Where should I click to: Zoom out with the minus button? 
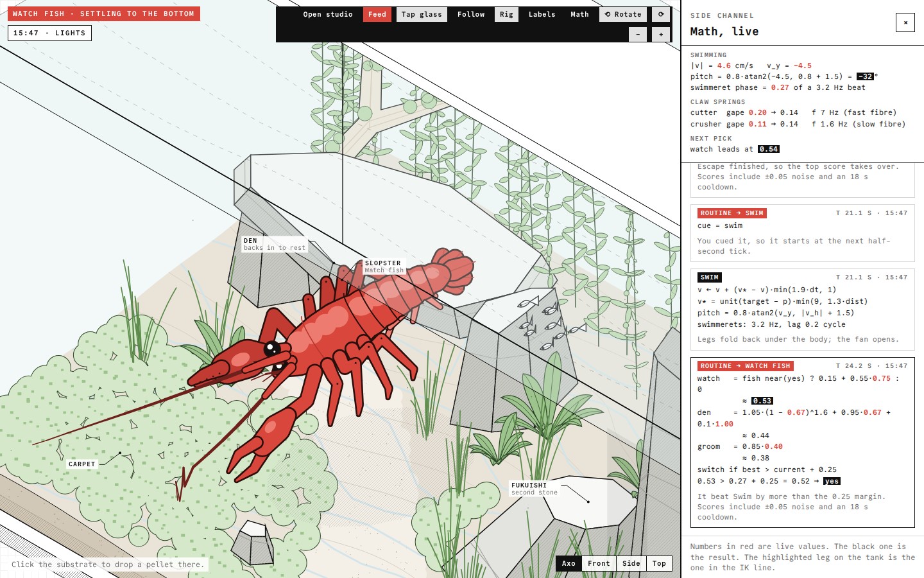point(638,35)
